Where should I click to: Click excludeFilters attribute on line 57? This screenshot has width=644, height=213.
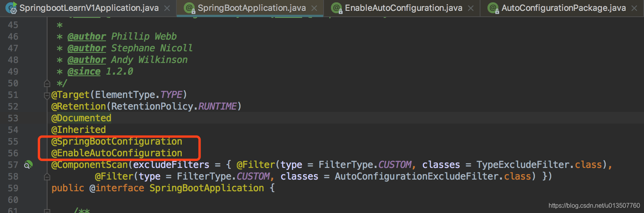171,165
